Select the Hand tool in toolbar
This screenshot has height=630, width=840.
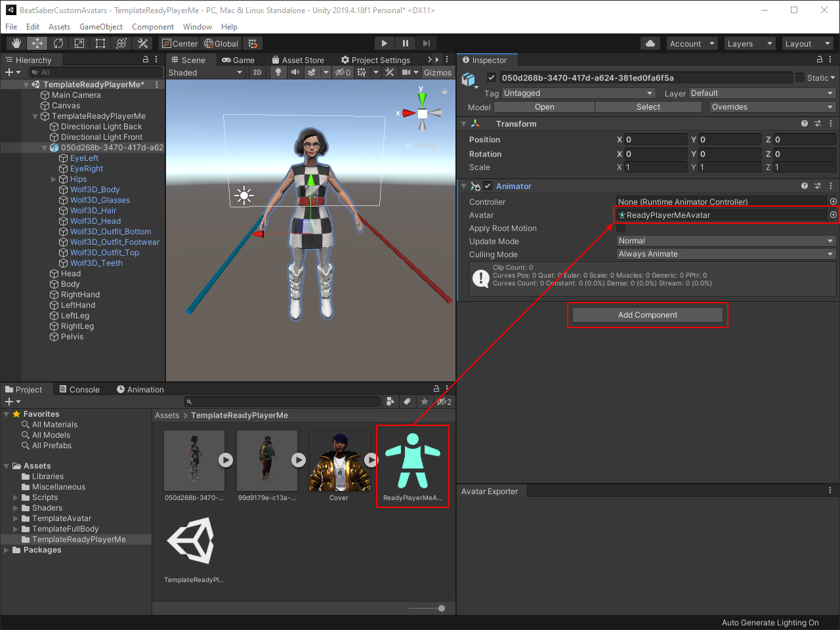(16, 43)
